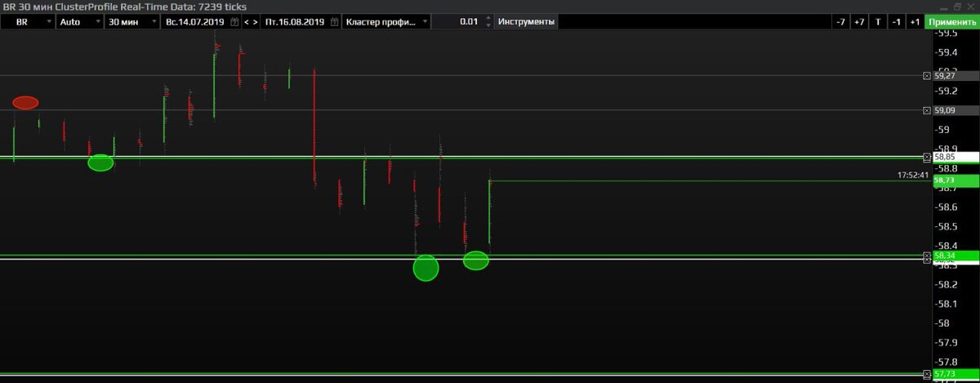Select the green oval marker at the 58,85 line
Image resolution: width=980 pixels, height=383 pixels.
pos(100,163)
